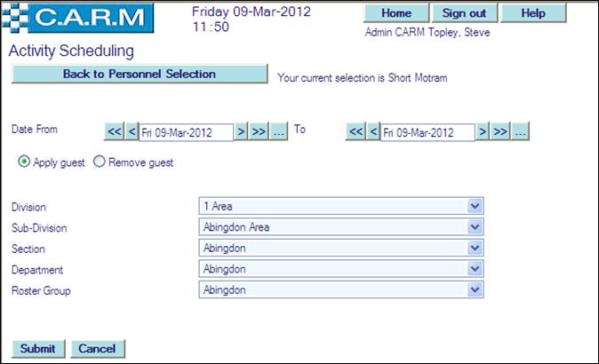The width and height of the screenshot is (599, 364).
Task: Click the Date From text field
Action: [x=185, y=132]
